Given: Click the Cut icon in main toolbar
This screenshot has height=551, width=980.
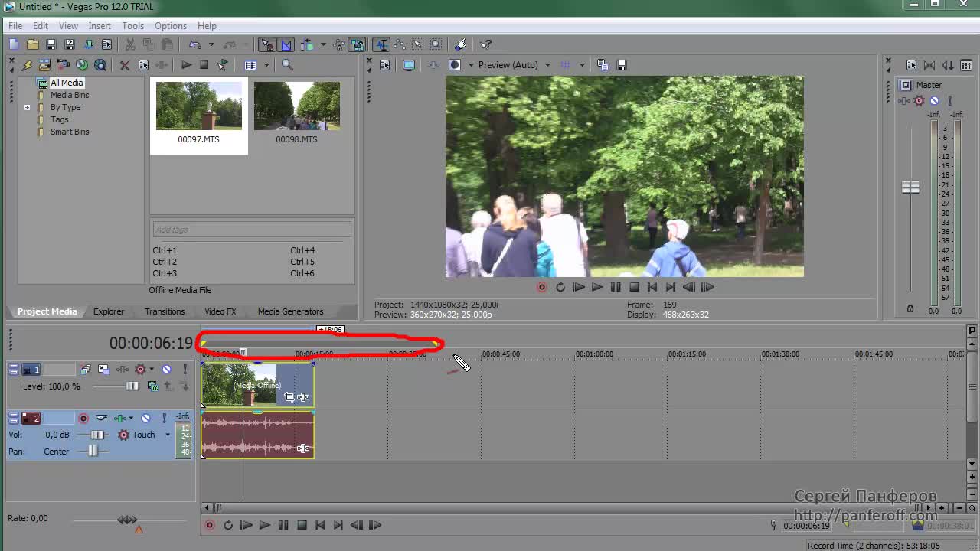Looking at the screenshot, I should 130,44.
